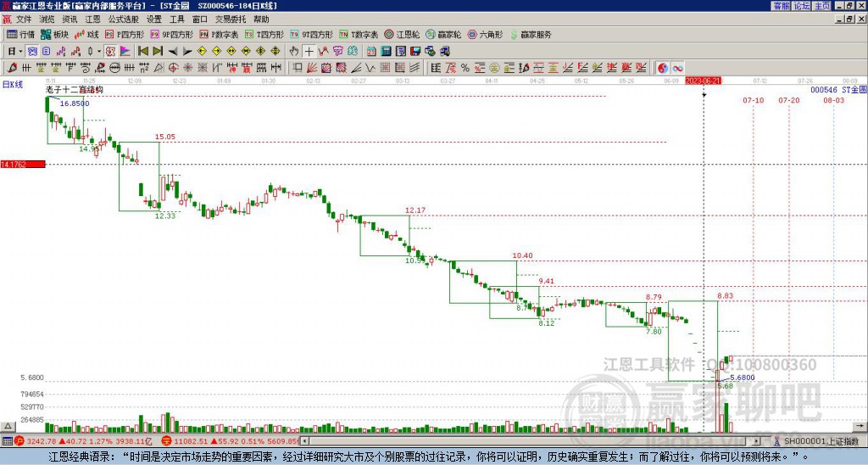Switch to K线 chart view
The image size is (868, 465).
tap(86, 34)
